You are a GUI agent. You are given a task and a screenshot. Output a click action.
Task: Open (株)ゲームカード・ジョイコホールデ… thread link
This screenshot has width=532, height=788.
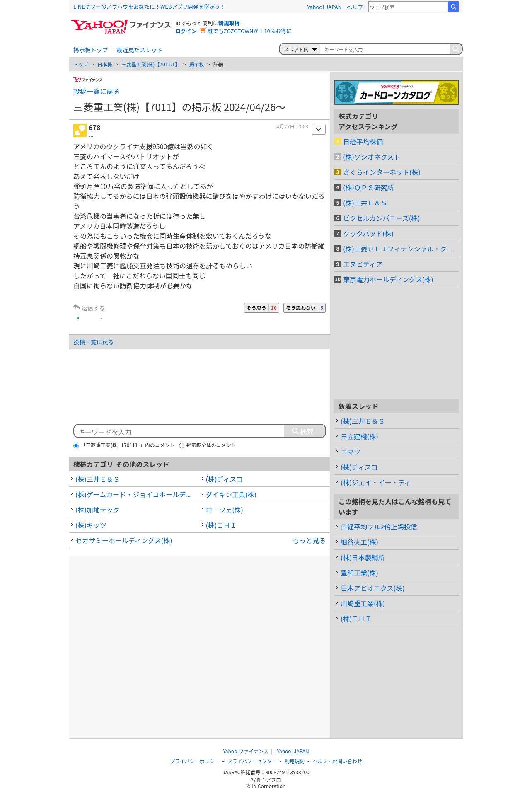(x=133, y=495)
